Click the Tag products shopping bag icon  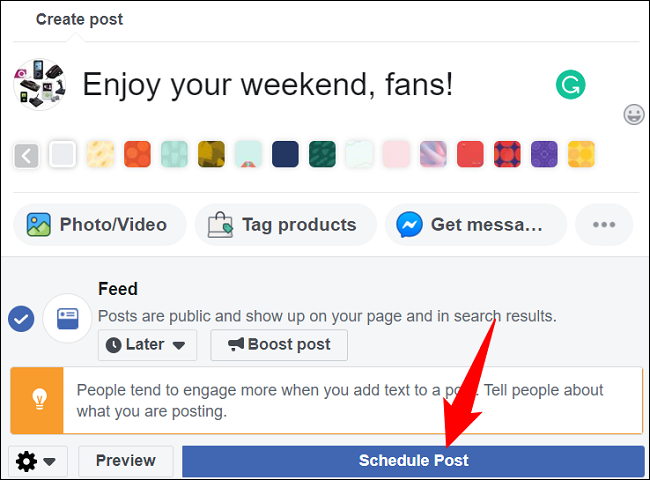221,225
